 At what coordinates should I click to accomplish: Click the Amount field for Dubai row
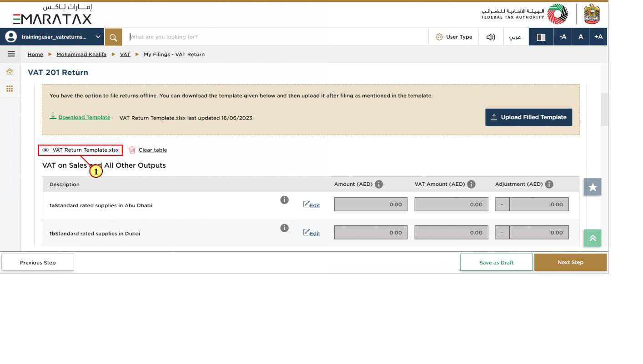[x=371, y=232]
